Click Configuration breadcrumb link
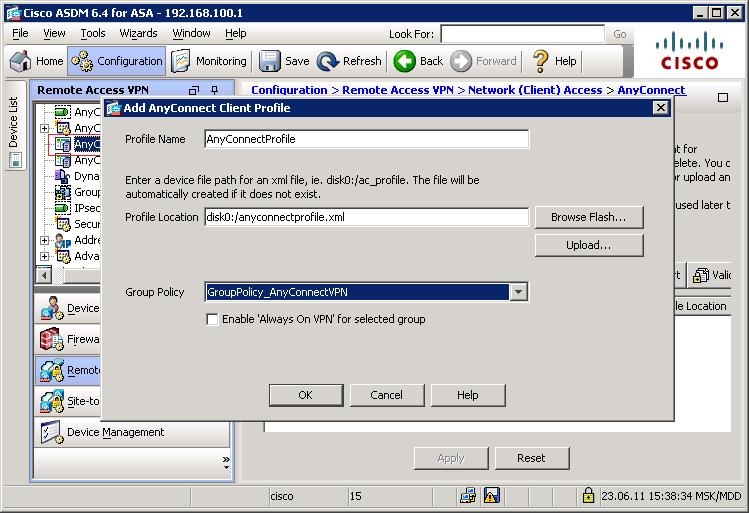The height and width of the screenshot is (513, 749). 289,90
